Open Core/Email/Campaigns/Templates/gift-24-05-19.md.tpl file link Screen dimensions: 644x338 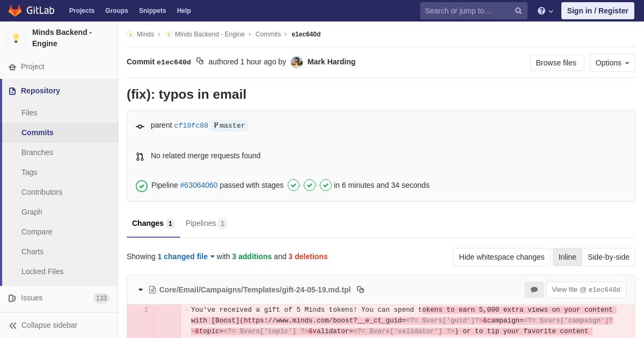click(255, 290)
